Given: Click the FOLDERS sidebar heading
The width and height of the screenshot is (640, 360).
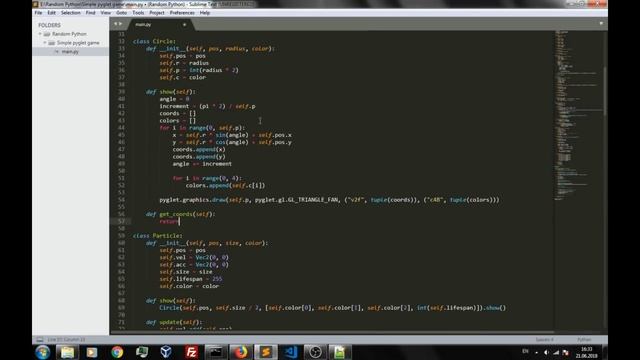Looking at the screenshot, I should (x=49, y=25).
